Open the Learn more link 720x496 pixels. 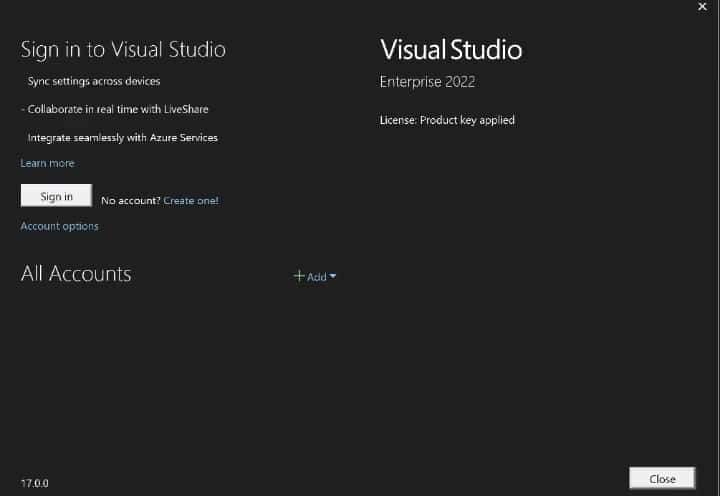(x=47, y=163)
